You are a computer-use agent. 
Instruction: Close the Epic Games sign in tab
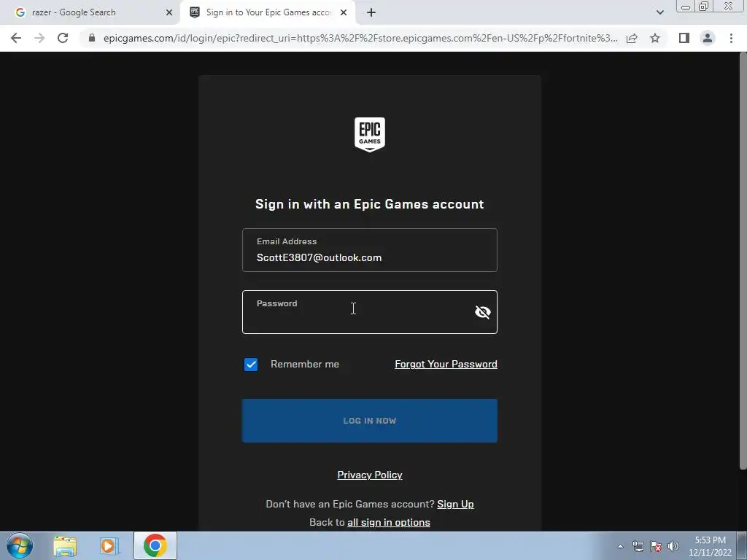[344, 13]
